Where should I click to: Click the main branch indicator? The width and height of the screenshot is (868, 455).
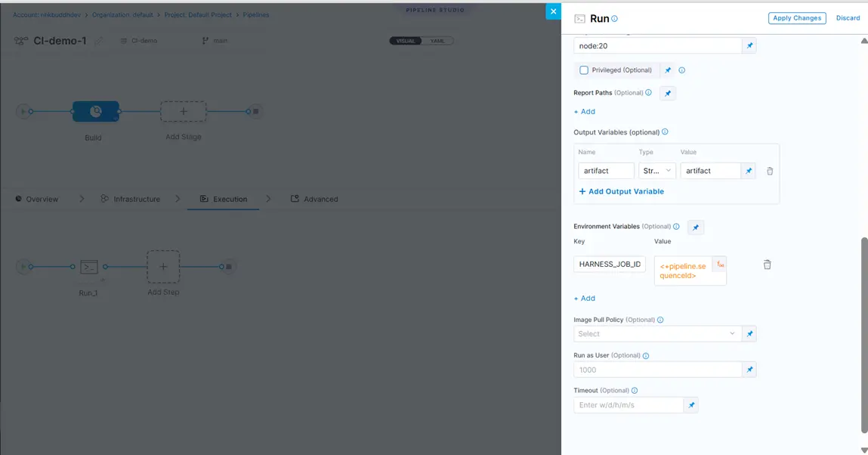(x=215, y=41)
